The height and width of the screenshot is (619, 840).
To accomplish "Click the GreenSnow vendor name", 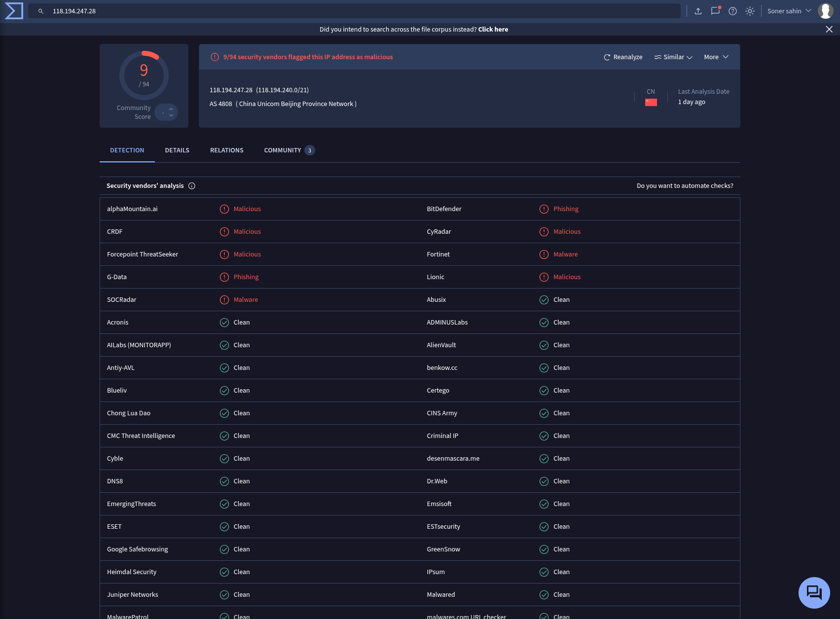I will [x=443, y=549].
